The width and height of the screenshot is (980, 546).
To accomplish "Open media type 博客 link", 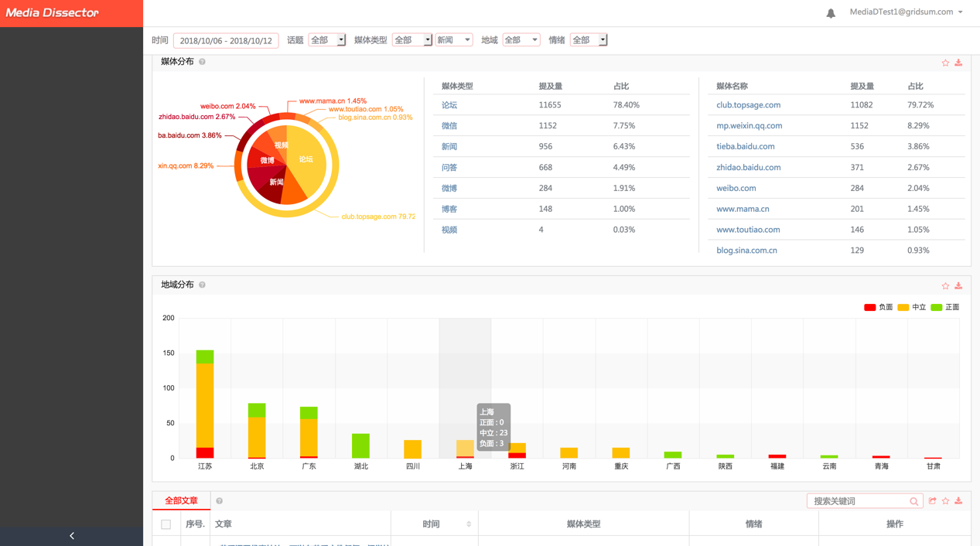I will click(449, 210).
